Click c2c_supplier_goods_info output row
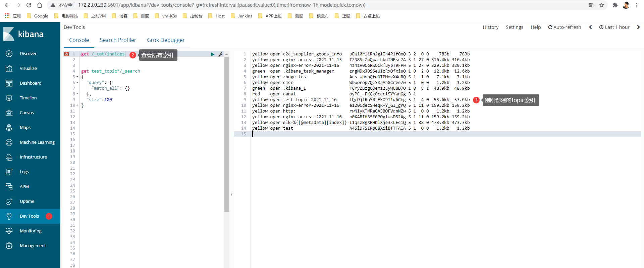644x268 pixels. [361, 54]
